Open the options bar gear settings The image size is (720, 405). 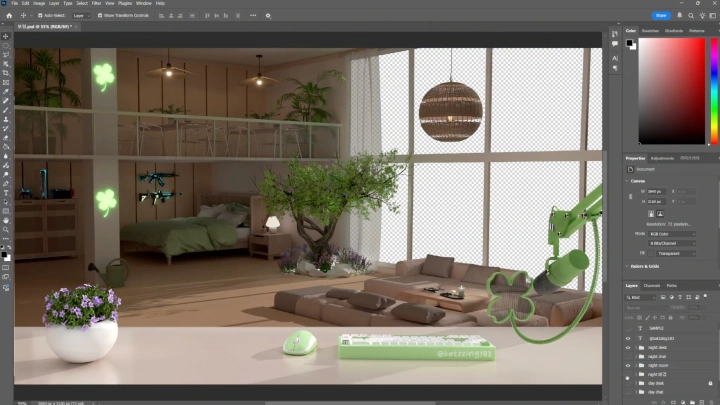(x=267, y=16)
